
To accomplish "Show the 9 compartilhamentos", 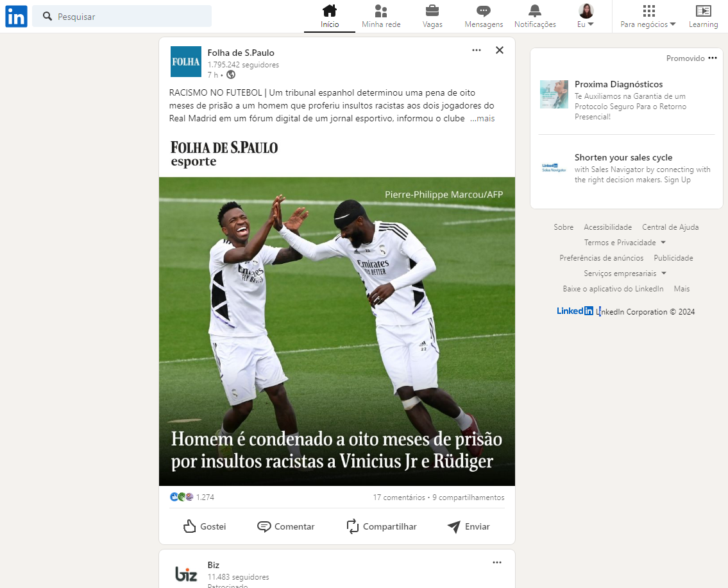I will pos(468,497).
